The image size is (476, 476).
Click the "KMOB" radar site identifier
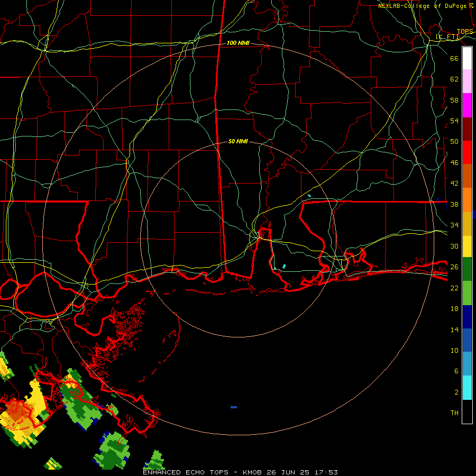(252, 472)
